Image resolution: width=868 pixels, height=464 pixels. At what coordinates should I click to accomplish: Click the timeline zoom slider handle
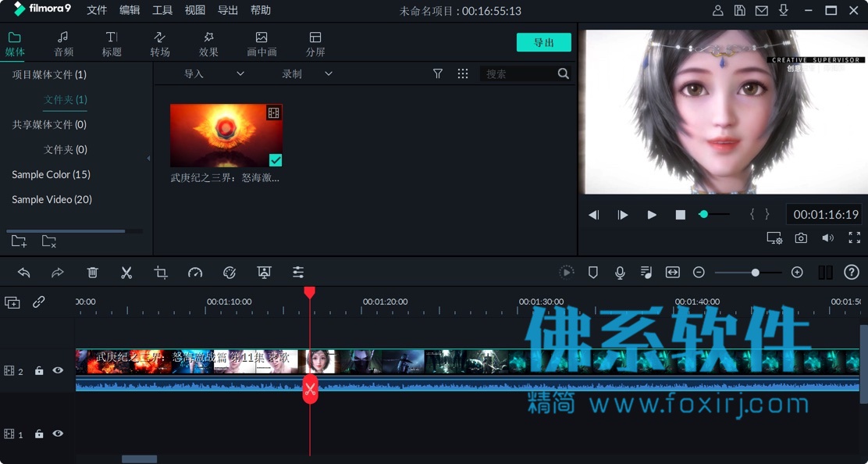point(755,273)
